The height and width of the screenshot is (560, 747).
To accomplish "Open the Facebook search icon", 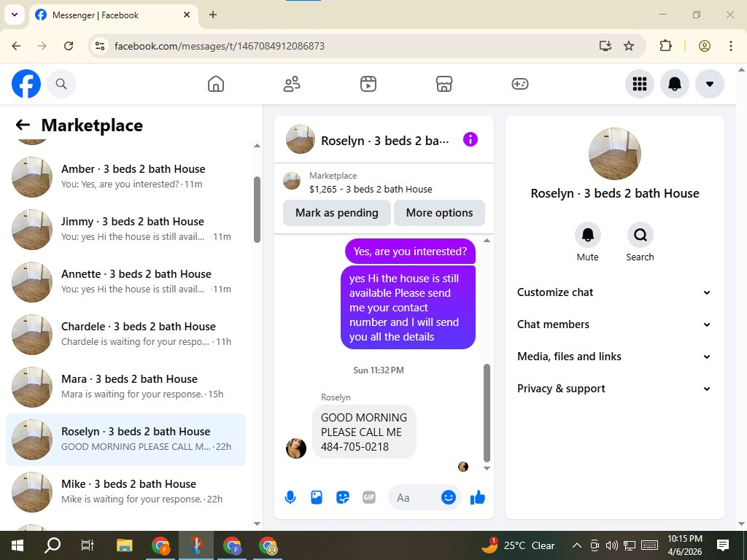I will pyautogui.click(x=61, y=84).
